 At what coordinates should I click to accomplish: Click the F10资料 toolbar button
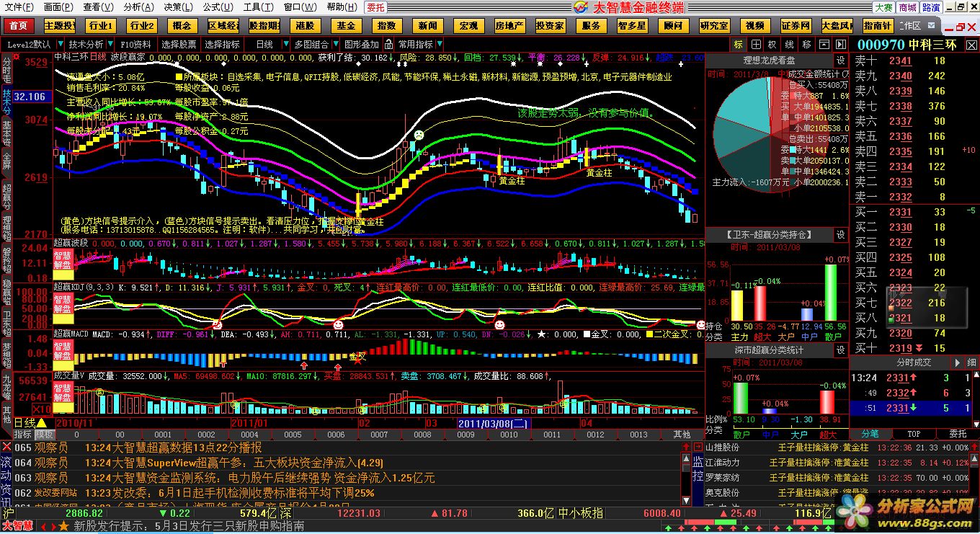pyautogui.click(x=135, y=44)
